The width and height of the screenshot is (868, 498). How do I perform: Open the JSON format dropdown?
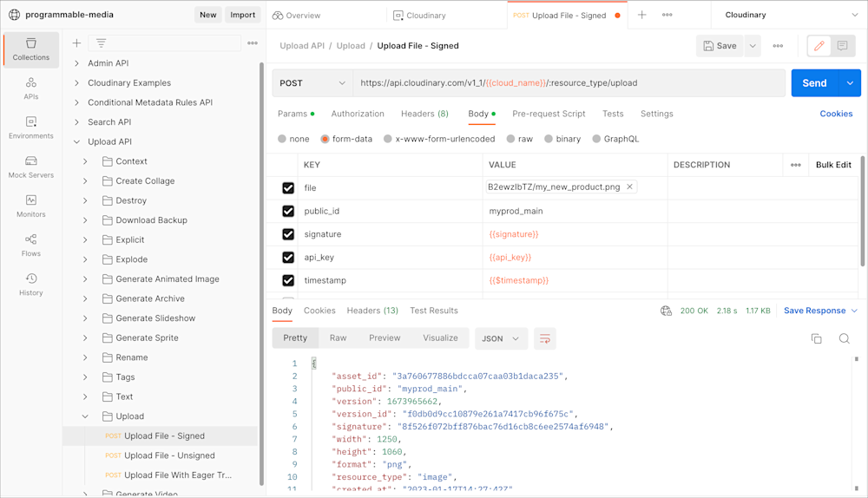(501, 338)
